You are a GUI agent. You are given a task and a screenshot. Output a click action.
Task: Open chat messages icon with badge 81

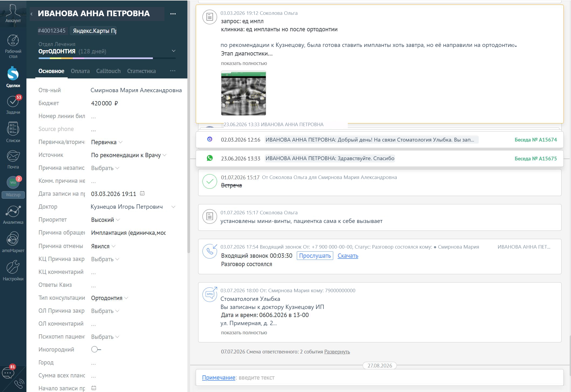8,373
